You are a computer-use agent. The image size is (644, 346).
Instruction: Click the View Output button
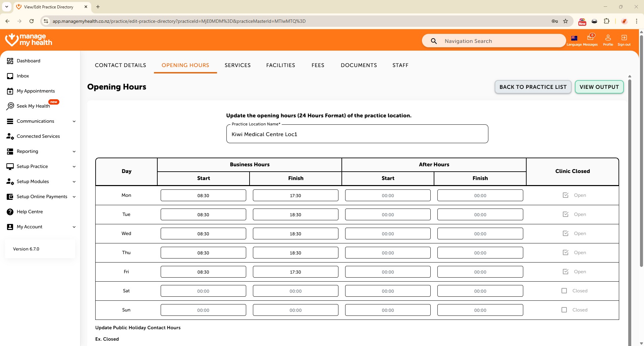point(599,87)
